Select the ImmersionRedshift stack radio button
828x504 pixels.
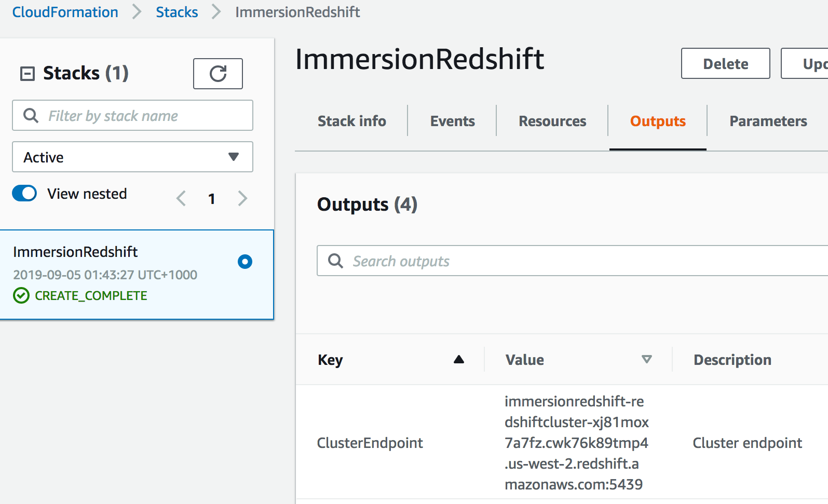(x=245, y=262)
